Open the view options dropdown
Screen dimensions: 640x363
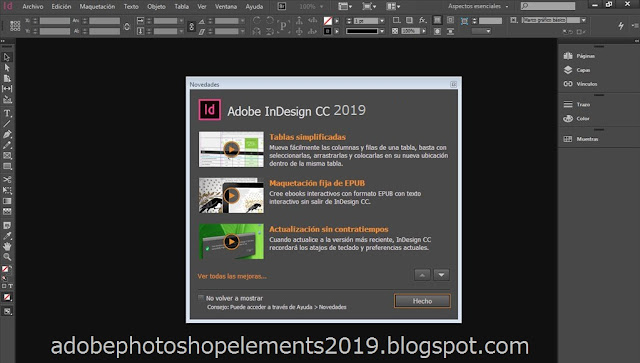345,6
